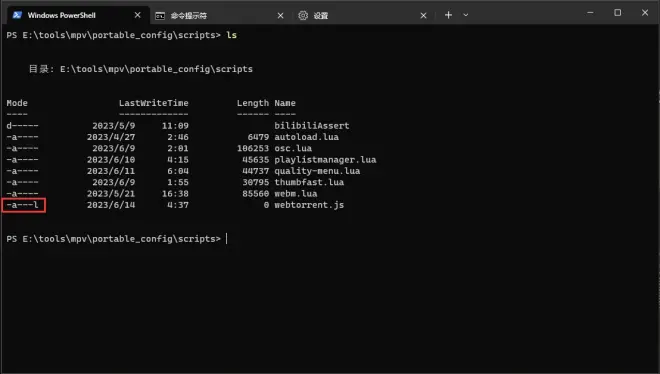This screenshot has height=374, width=660.
Task: Minimize the terminal window
Action: click(590, 13)
